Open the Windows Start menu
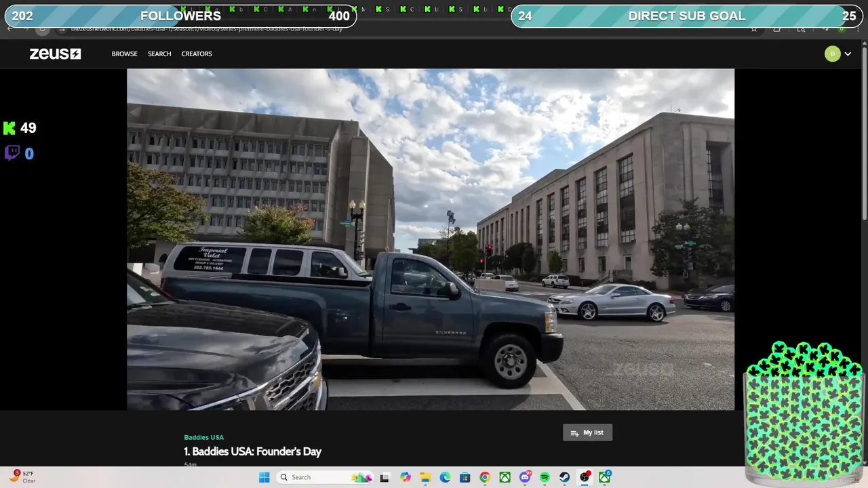The width and height of the screenshot is (868, 488). 264,477
